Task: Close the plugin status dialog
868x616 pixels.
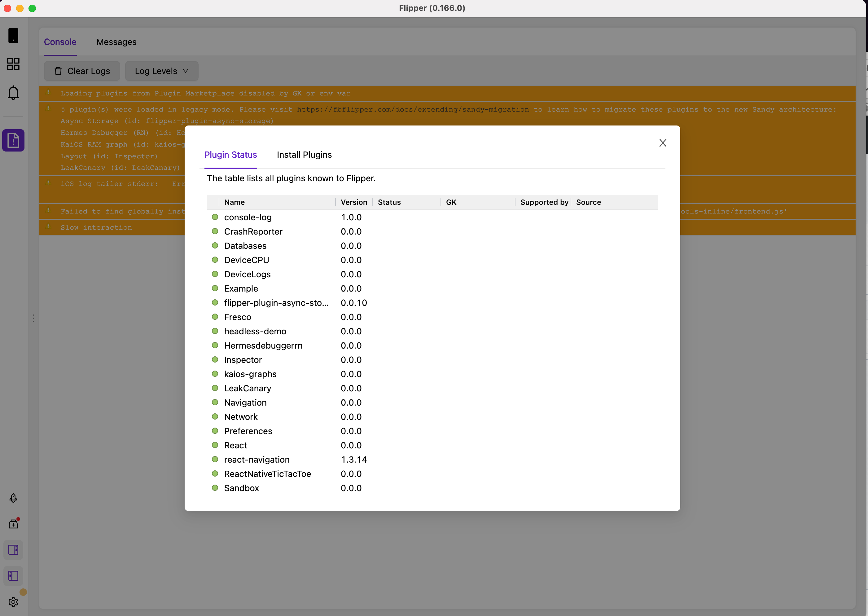Action: (663, 143)
